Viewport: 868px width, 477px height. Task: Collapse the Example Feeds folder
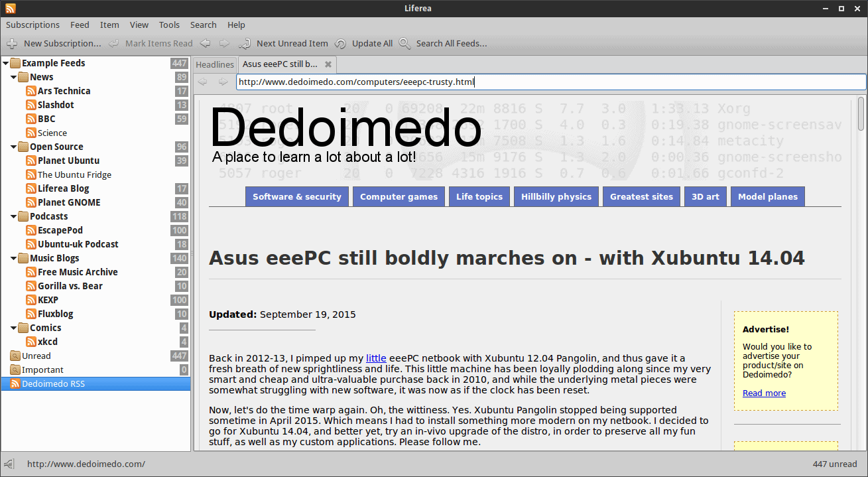coord(6,63)
